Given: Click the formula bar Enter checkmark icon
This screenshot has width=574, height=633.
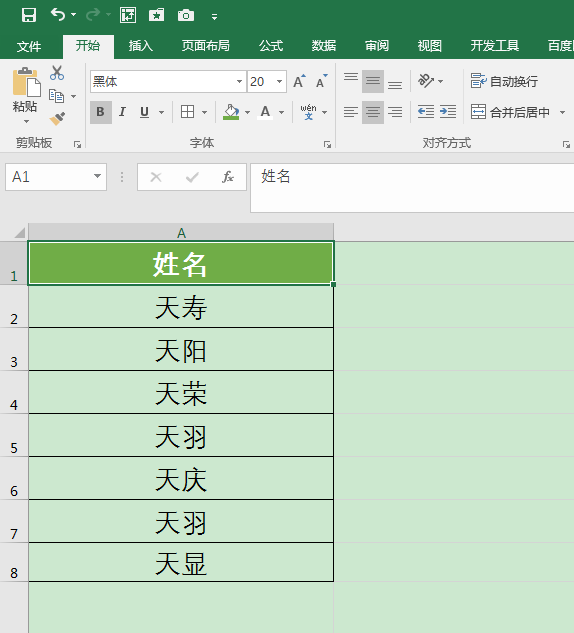Looking at the screenshot, I should coord(192,177).
